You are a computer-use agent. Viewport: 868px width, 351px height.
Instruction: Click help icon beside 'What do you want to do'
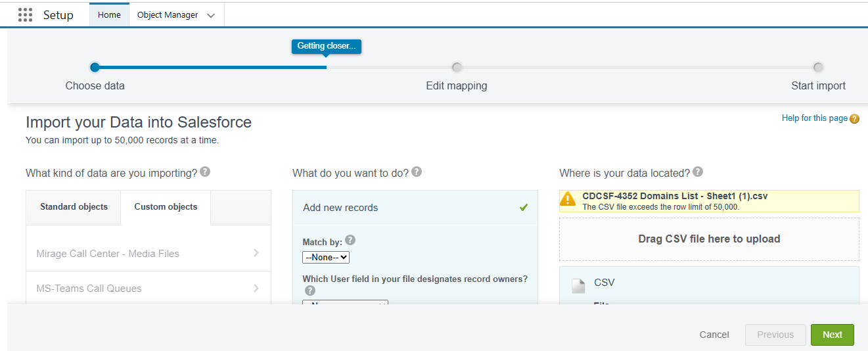pyautogui.click(x=417, y=172)
